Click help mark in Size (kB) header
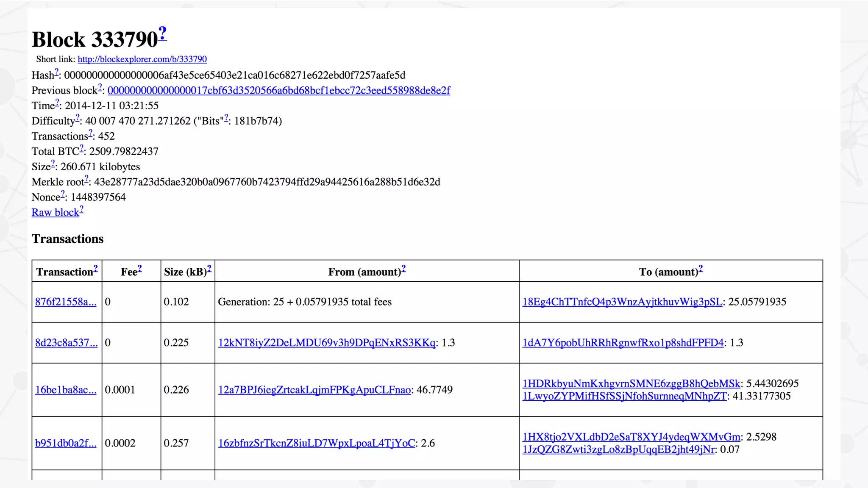 pyautogui.click(x=209, y=269)
